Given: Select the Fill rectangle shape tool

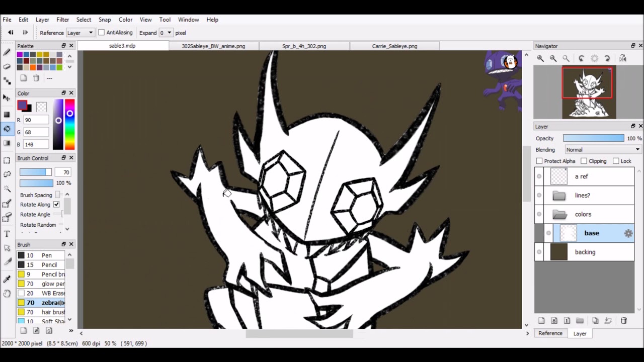Looking at the screenshot, I should point(7,114).
